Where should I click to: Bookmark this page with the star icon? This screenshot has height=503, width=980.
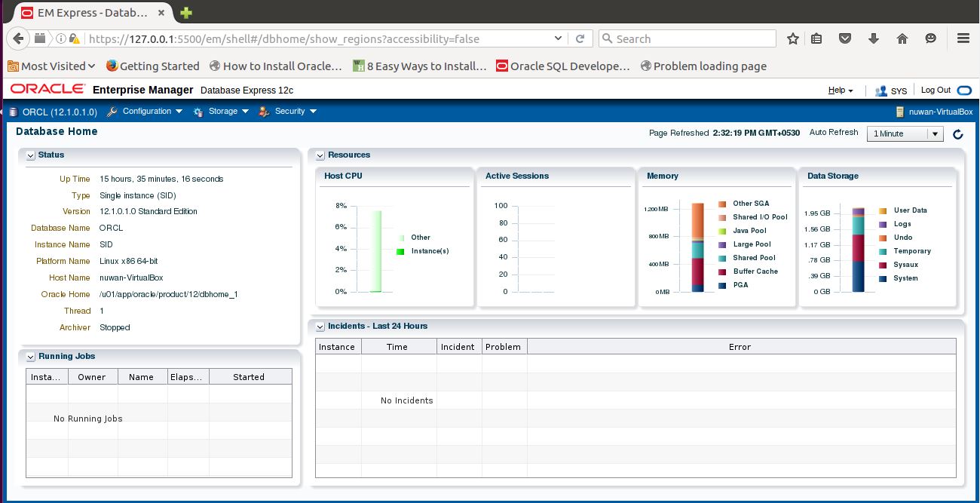tap(792, 38)
